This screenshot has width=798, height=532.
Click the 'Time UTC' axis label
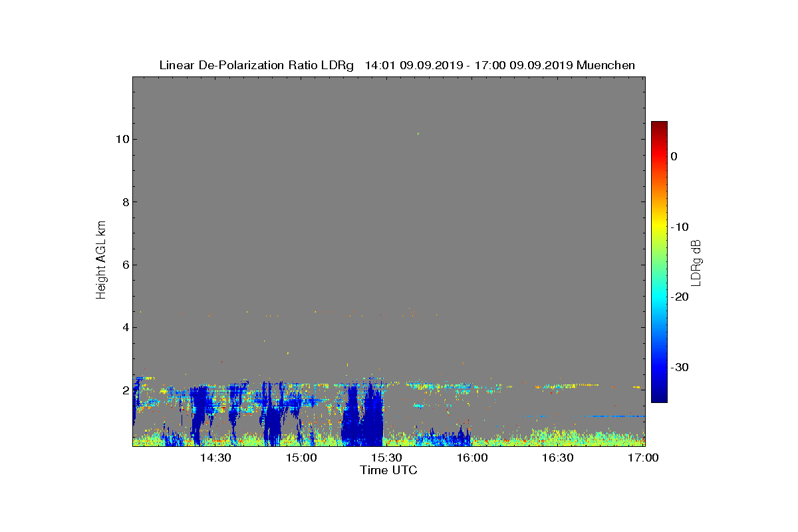(x=389, y=470)
